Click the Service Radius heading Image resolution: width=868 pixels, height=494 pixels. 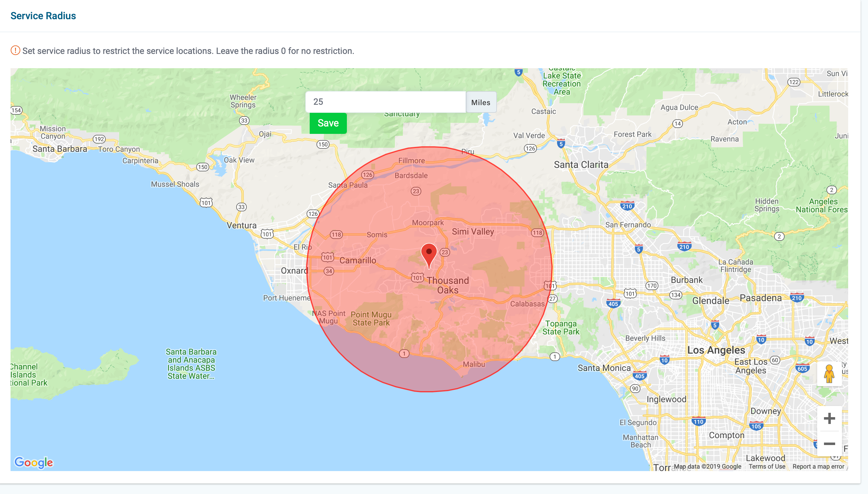[x=43, y=15]
